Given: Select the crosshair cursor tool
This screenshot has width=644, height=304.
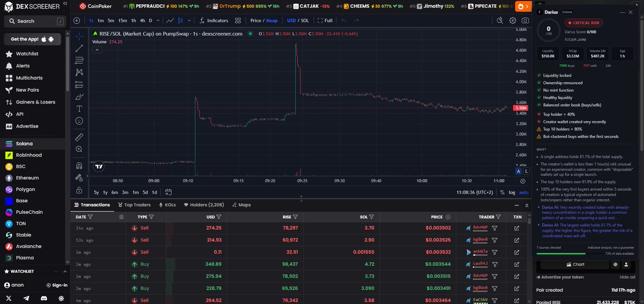Looking at the screenshot, I should point(79,36).
